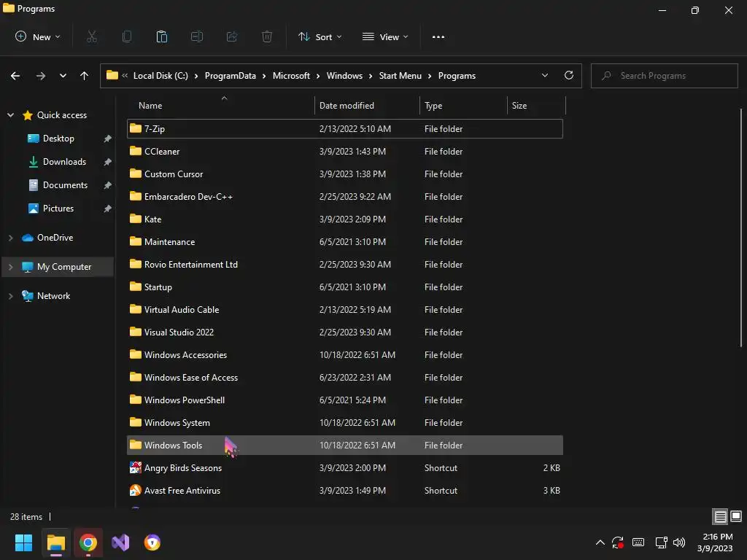This screenshot has width=747, height=560.
Task: Expand the Network tree node
Action: tap(10, 296)
